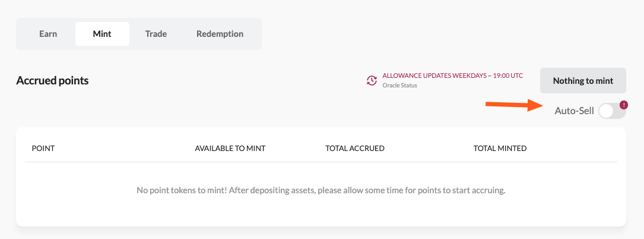Go to the Redemption tab
The height and width of the screenshot is (239, 644).
click(220, 34)
